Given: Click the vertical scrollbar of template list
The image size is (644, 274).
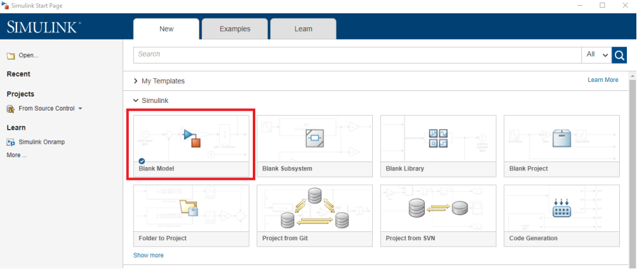Looking at the screenshot, I should [x=633, y=173].
